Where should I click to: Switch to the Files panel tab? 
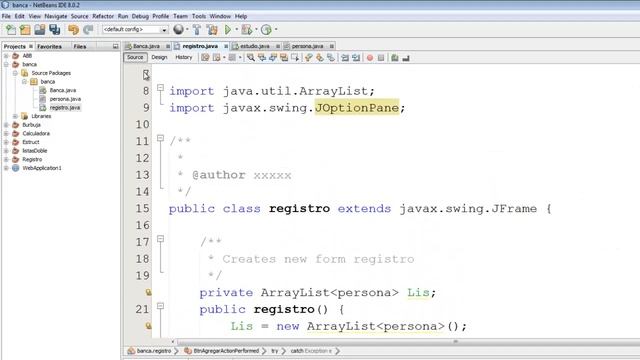pos(80,47)
